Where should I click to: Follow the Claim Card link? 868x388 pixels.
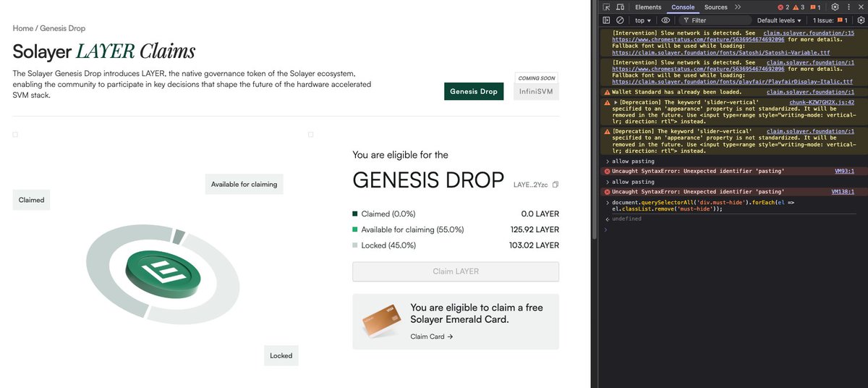click(x=431, y=337)
